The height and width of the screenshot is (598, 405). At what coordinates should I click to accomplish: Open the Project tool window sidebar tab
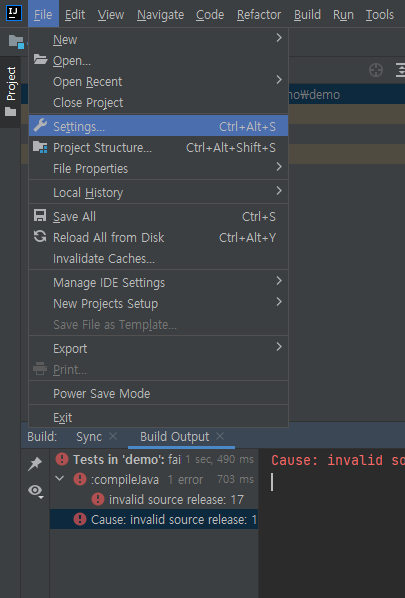[x=11, y=92]
